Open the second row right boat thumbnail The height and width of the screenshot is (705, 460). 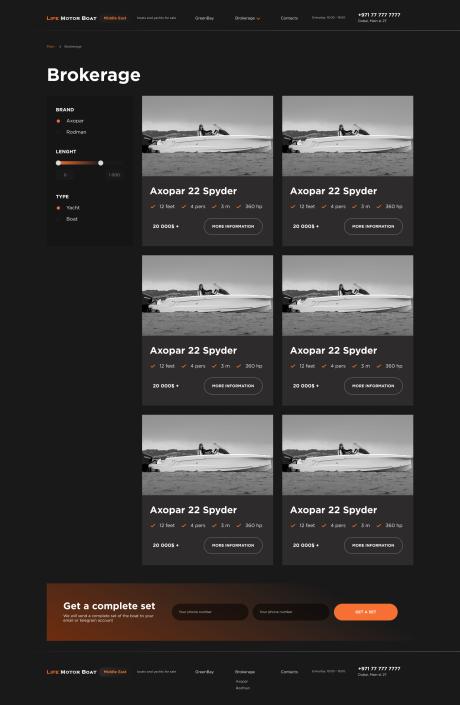(x=347, y=295)
